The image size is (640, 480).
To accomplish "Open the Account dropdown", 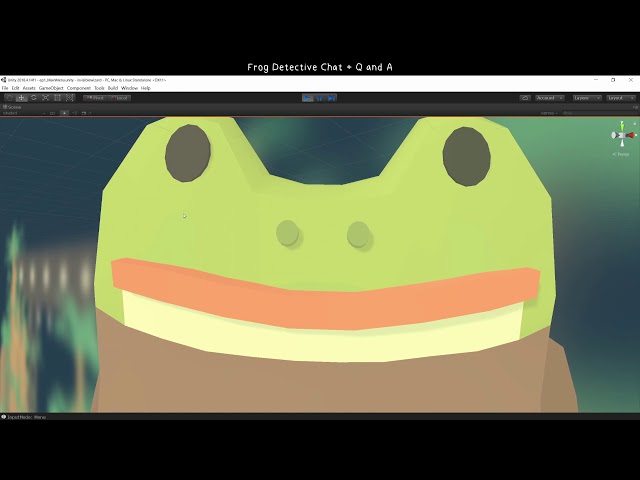I will (x=549, y=98).
